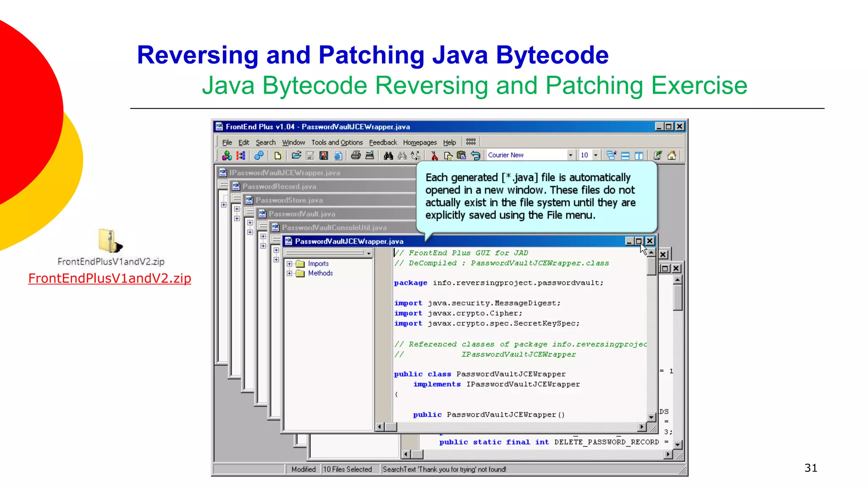Click the notepad with pen toolbar icon
The height and width of the screenshot is (488, 868).
coord(657,155)
